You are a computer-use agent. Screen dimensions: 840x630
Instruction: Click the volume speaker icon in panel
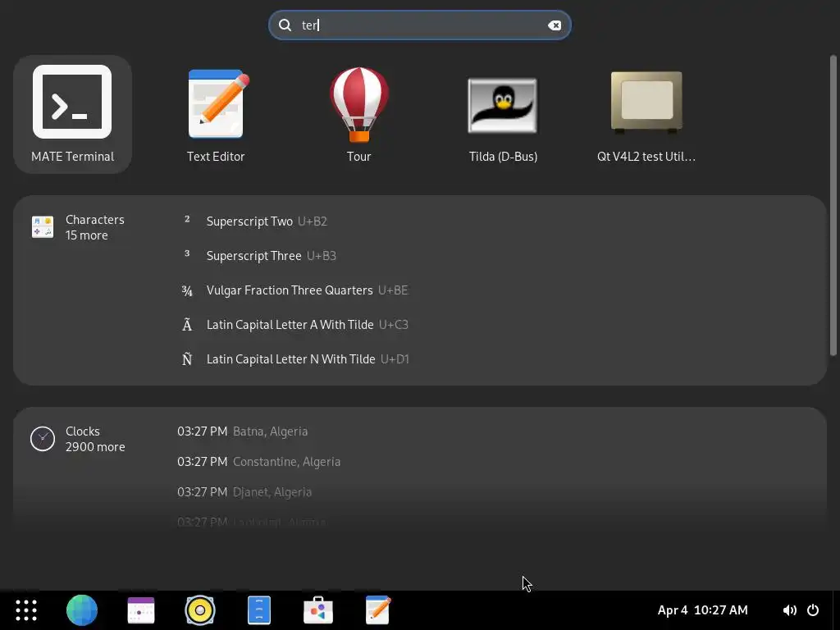(x=789, y=610)
